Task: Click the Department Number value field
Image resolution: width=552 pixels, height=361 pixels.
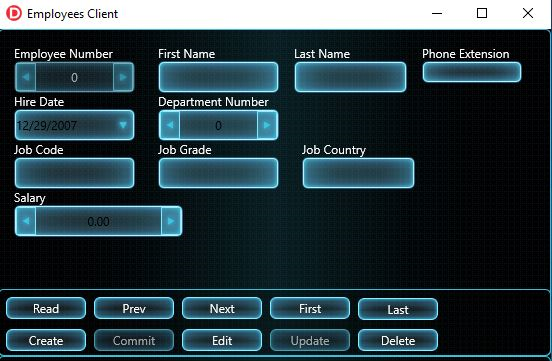Action: [218, 125]
